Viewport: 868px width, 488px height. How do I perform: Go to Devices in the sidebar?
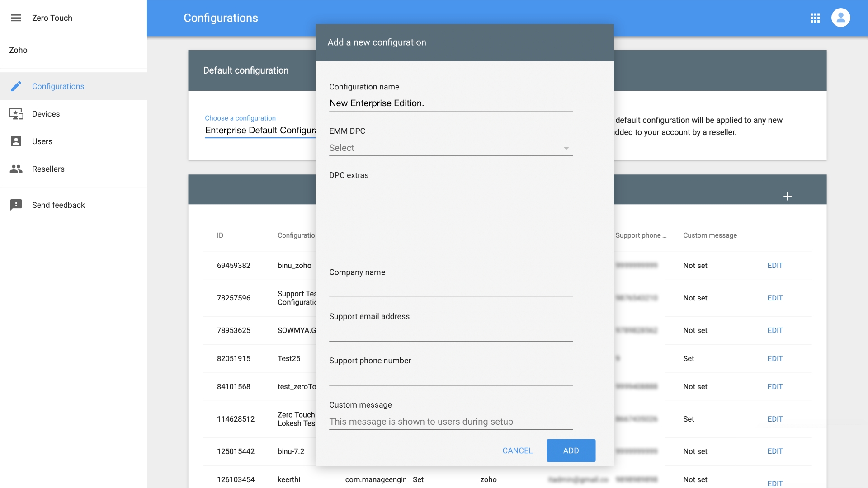(46, 114)
